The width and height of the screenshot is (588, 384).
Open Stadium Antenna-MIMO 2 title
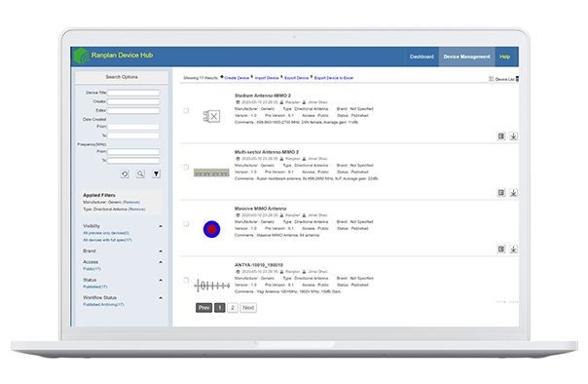[x=263, y=96]
